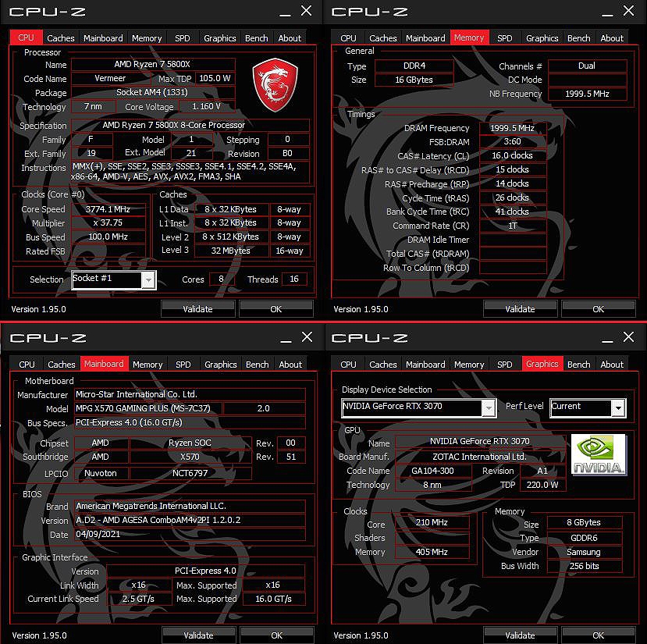The width and height of the screenshot is (647, 644).
Task: Click the Vermeer code name value
Action: pyautogui.click(x=111, y=78)
